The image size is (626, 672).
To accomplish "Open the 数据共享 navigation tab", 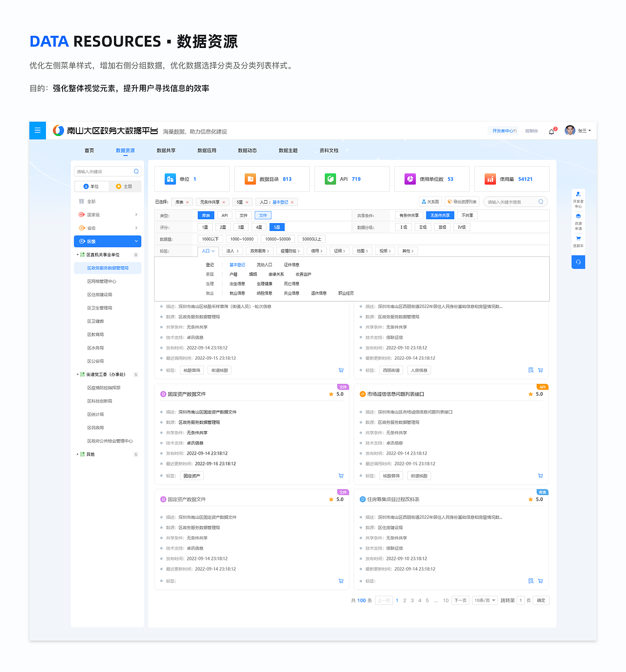I will (x=166, y=151).
